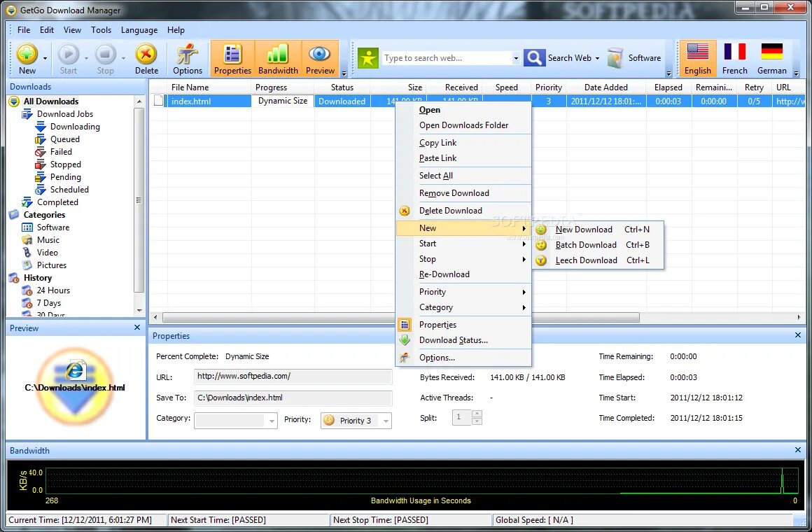
Task: Select Completed in sidebar tree
Action: [57, 202]
